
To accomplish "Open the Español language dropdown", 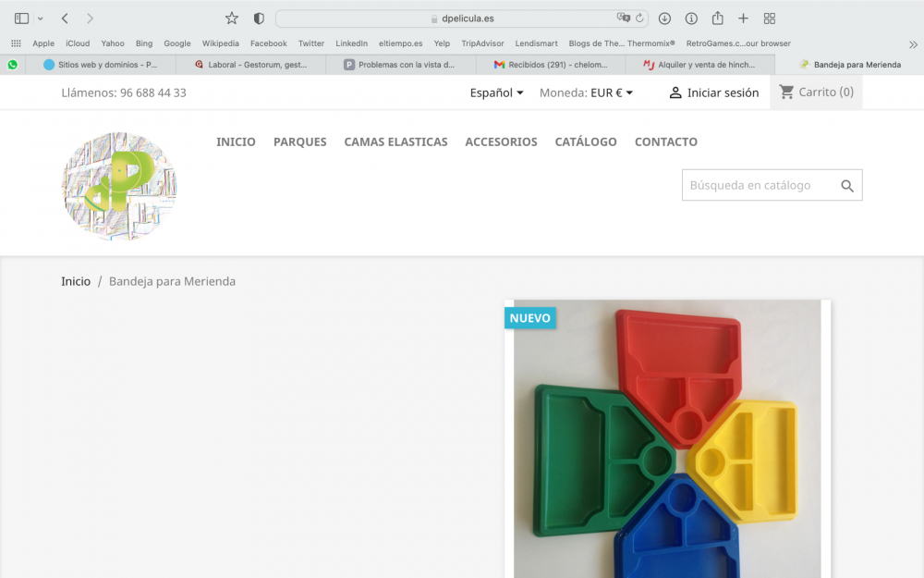I will (496, 92).
